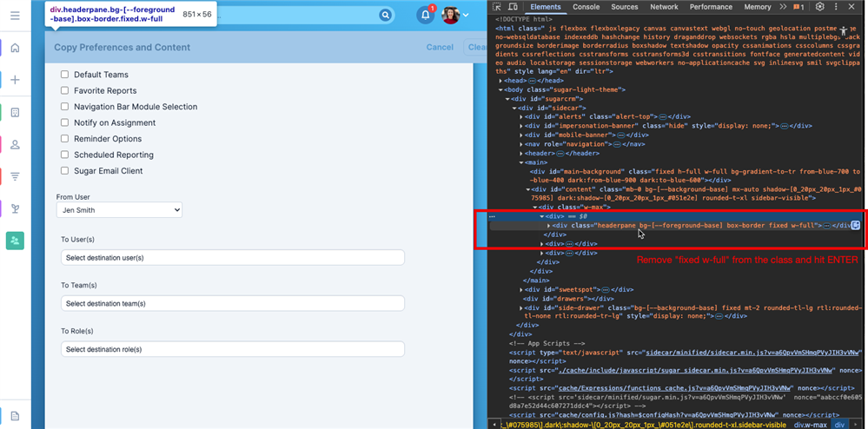Open the notifications bell
Image resolution: width=868 pixels, height=429 pixels.
tap(425, 16)
